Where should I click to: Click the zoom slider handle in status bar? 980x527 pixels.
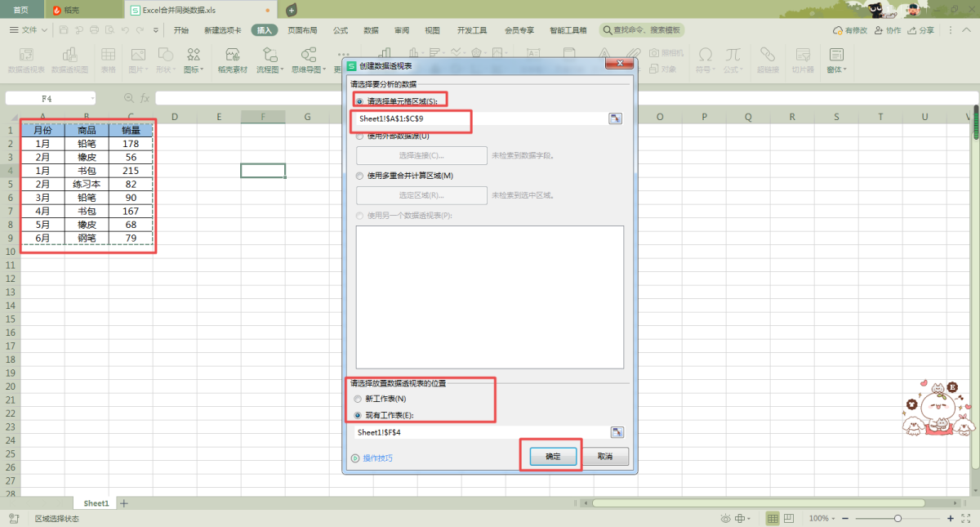coord(898,519)
